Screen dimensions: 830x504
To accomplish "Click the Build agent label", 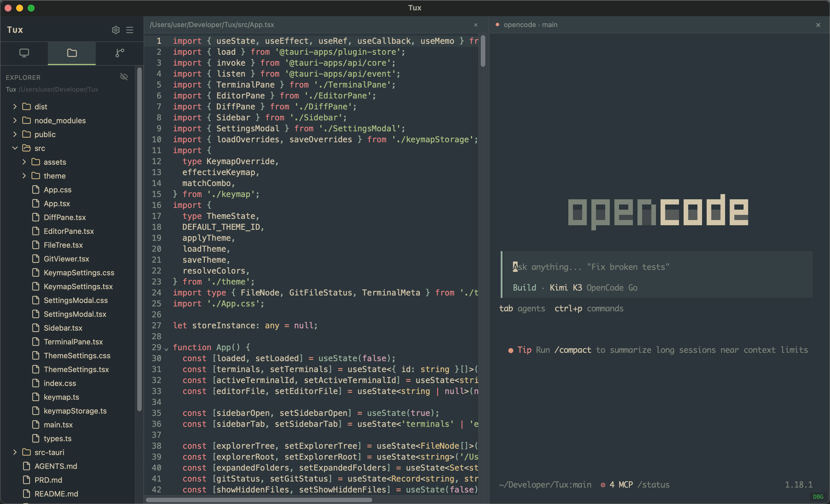I will click(x=525, y=287).
